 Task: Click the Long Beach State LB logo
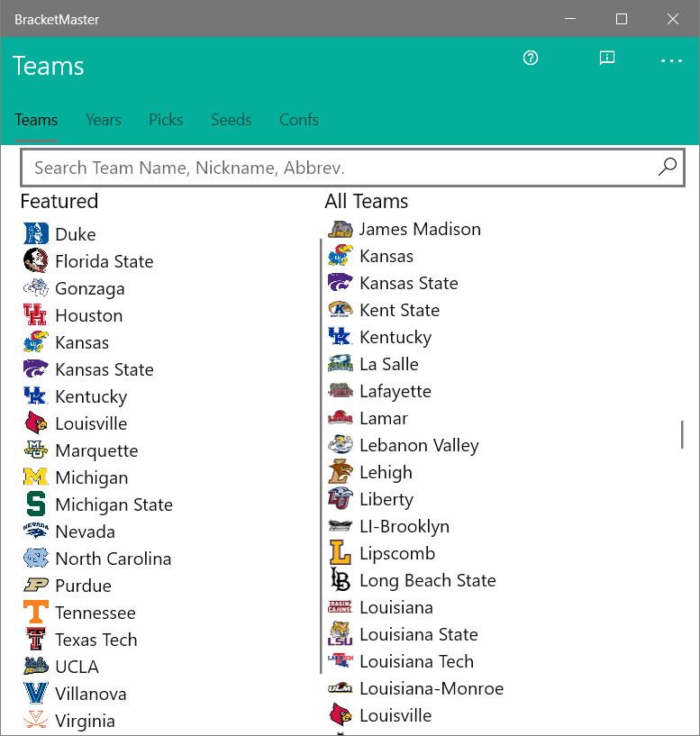(341, 579)
